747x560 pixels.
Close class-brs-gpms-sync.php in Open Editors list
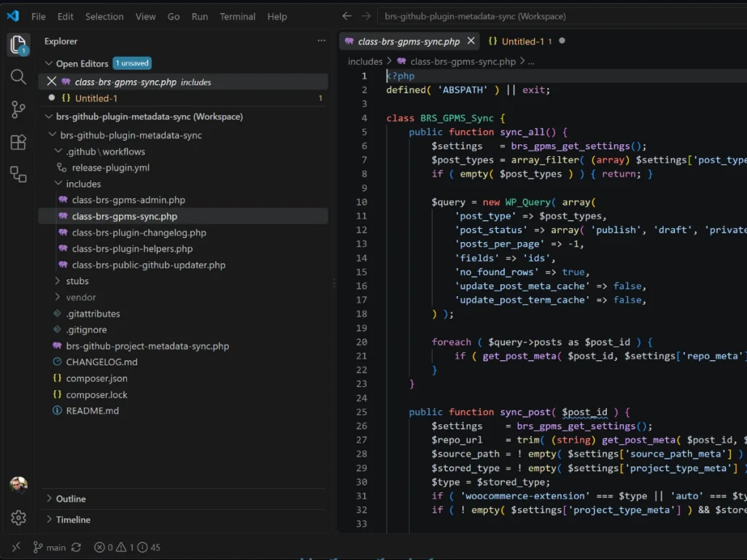[x=52, y=82]
